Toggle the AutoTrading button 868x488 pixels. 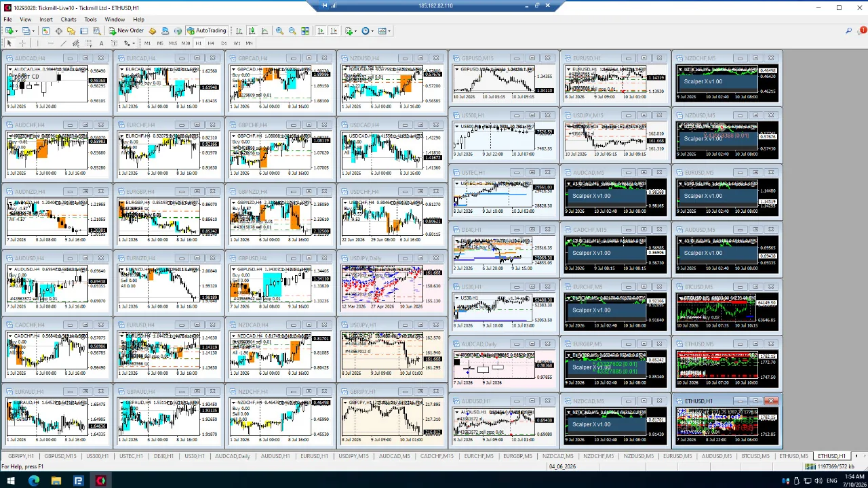tap(207, 30)
